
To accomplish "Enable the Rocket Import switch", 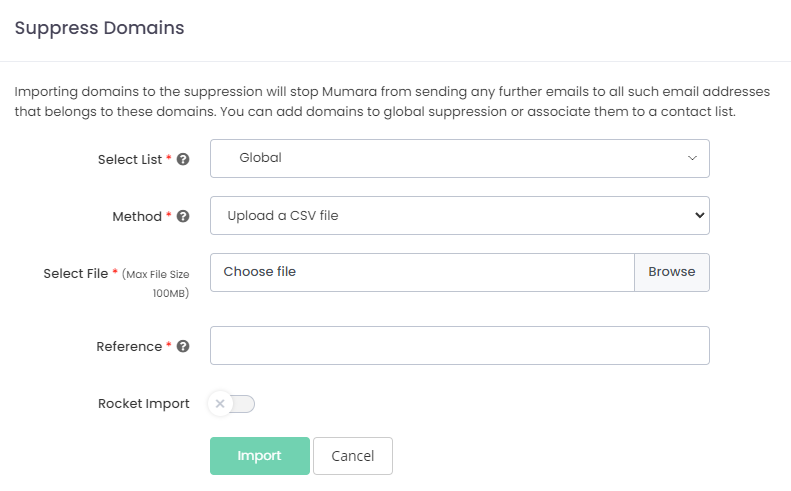I will click(x=232, y=404).
